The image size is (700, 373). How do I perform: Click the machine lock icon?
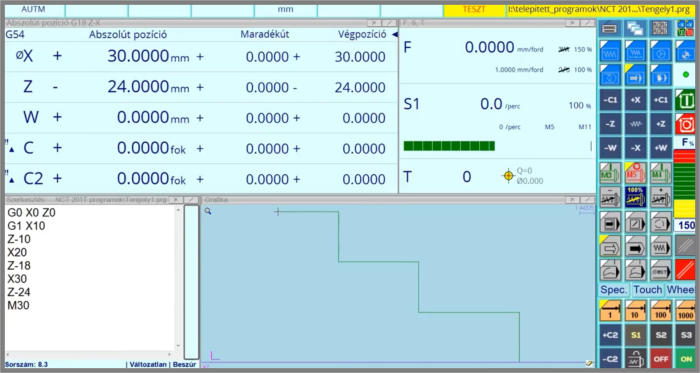(635, 359)
